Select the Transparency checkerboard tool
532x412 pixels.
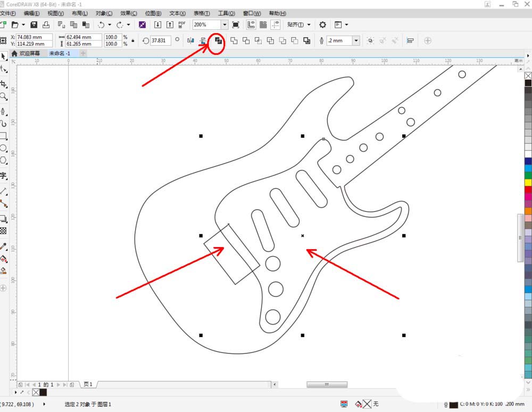tap(3, 231)
